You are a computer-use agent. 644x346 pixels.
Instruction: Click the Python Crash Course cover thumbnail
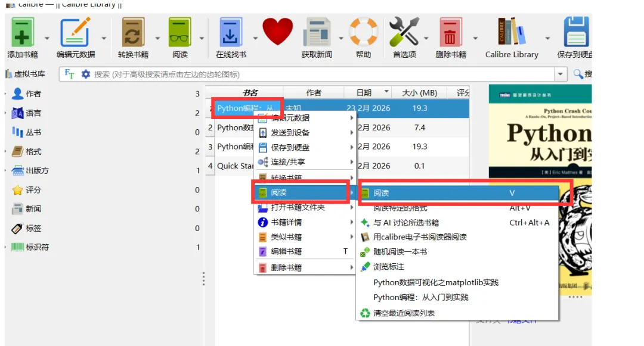540,190
